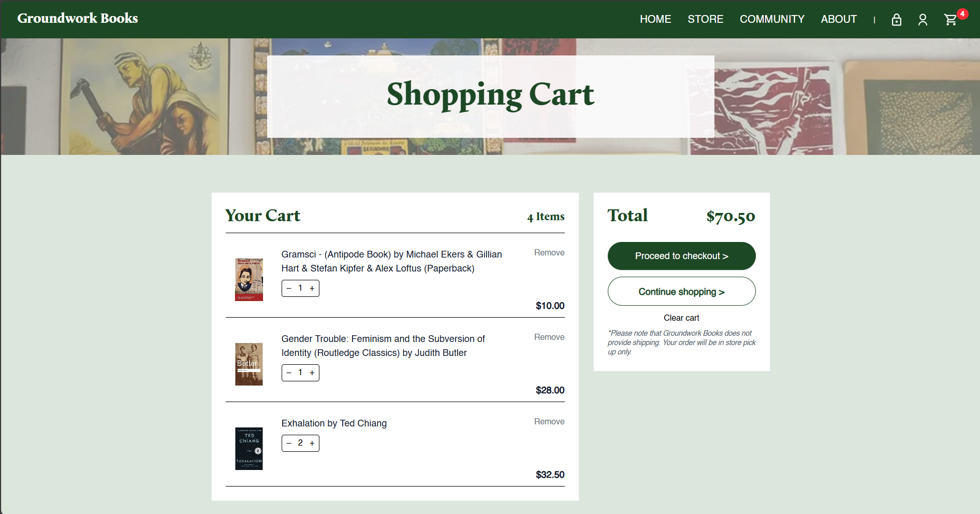Image resolution: width=980 pixels, height=514 pixels.
Task: Open the Gramsci book cover thumbnail
Action: [249, 280]
